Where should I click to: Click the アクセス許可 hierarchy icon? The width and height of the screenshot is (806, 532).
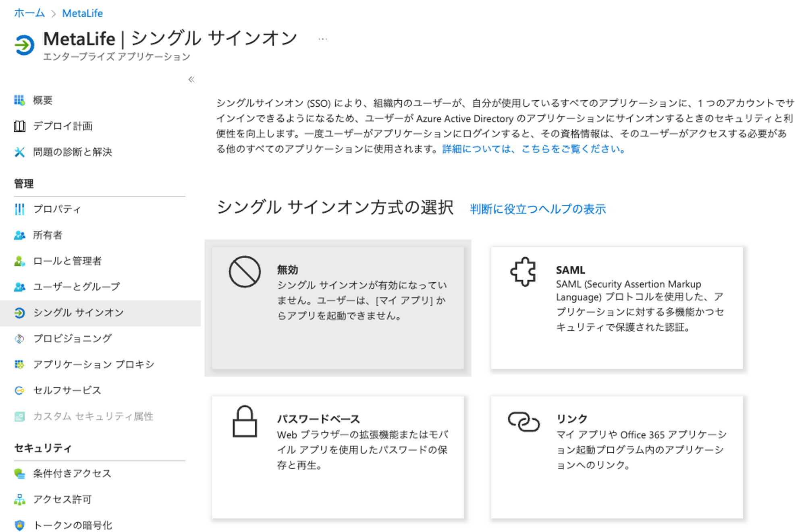click(x=19, y=499)
